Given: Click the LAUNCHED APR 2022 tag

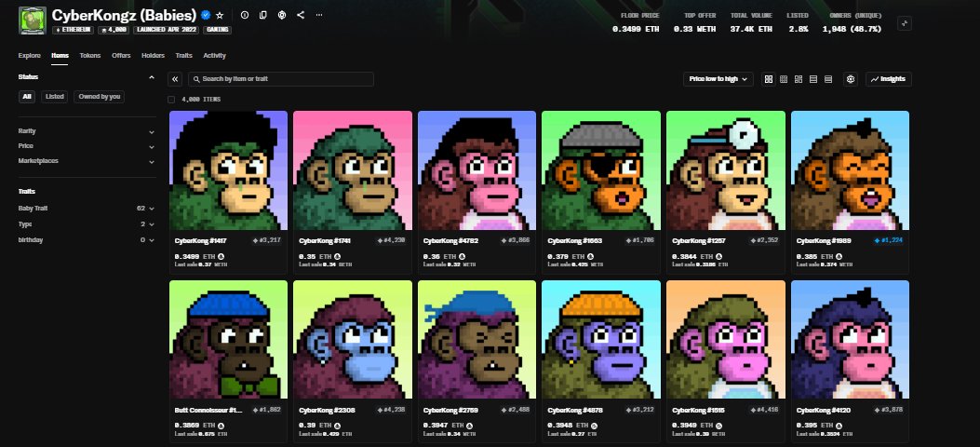Looking at the screenshot, I should tap(166, 30).
